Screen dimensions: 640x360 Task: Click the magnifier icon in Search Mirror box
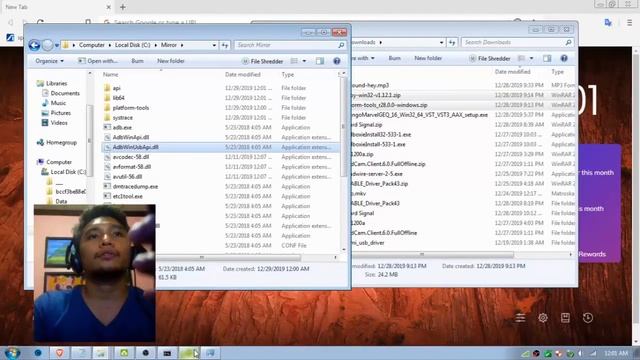pos(341,45)
